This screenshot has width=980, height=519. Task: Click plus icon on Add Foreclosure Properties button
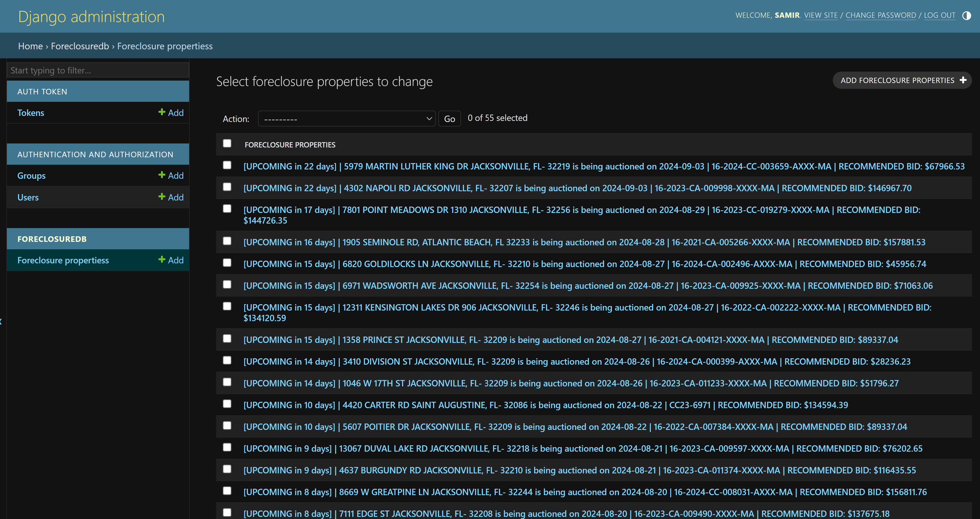pyautogui.click(x=963, y=80)
